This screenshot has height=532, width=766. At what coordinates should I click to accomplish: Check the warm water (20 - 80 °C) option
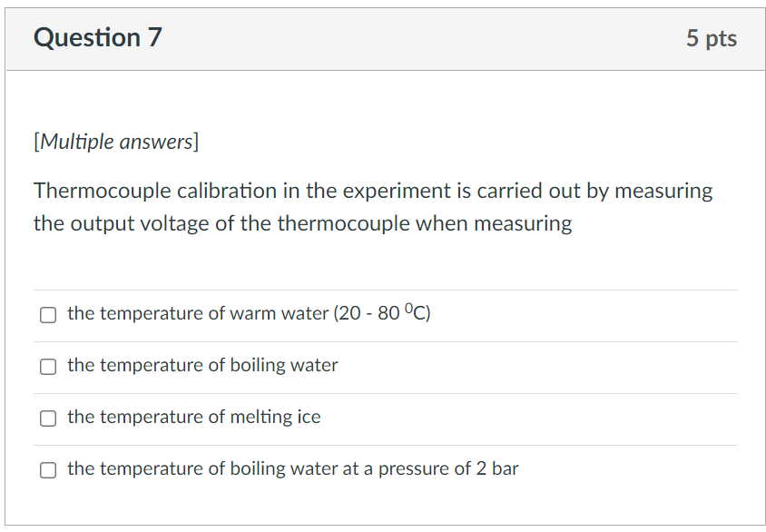coord(46,315)
